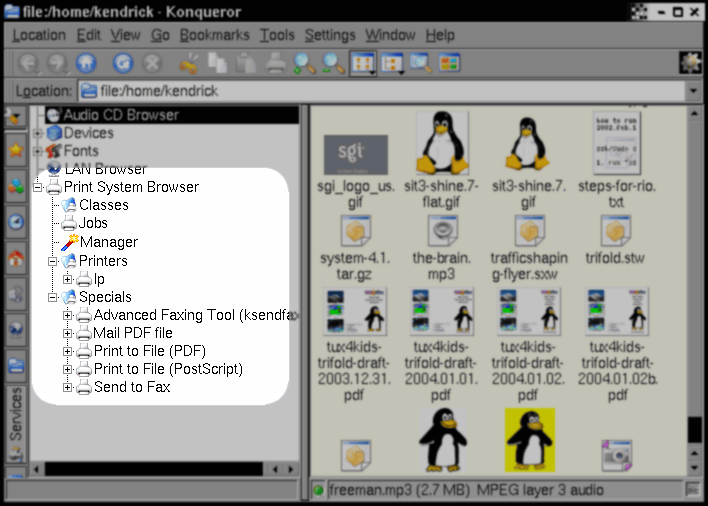Viewport: 708px width, 506px height.
Task: Switch to Icon View mode
Action: click(363, 63)
